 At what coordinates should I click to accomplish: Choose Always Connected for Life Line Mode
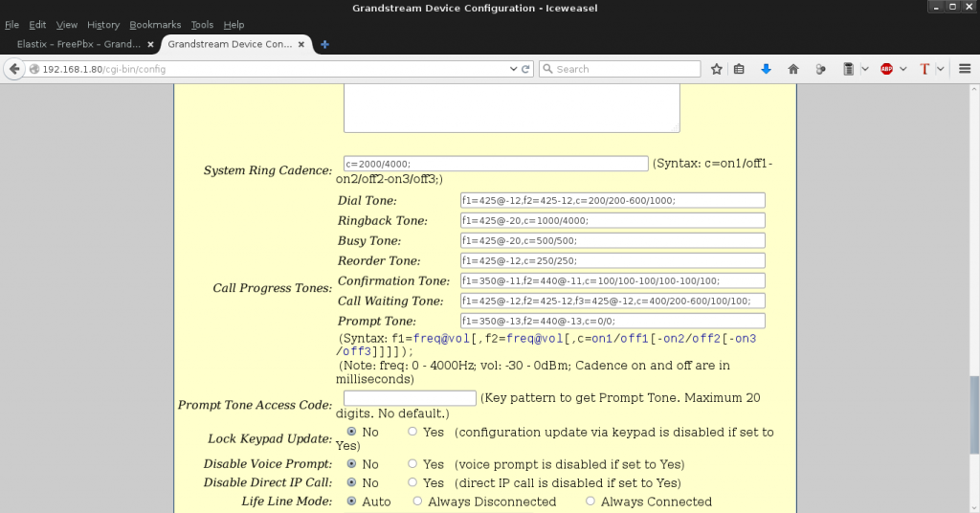(590, 502)
